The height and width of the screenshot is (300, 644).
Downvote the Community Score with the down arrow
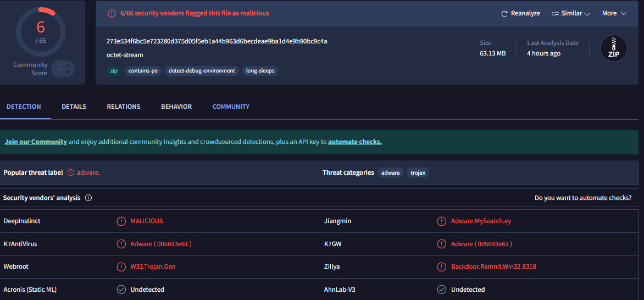tap(68, 73)
